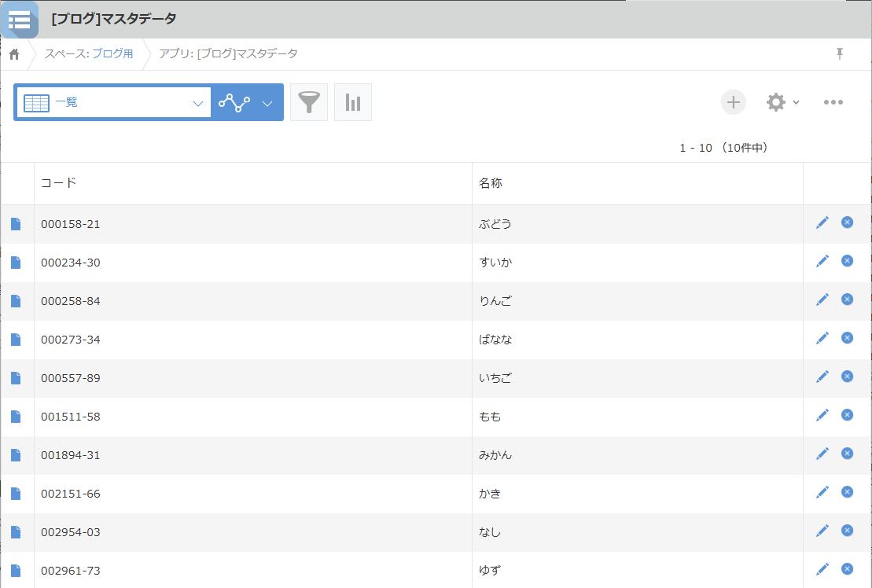
Task: Open the bar chart aggregate icon
Action: (353, 103)
